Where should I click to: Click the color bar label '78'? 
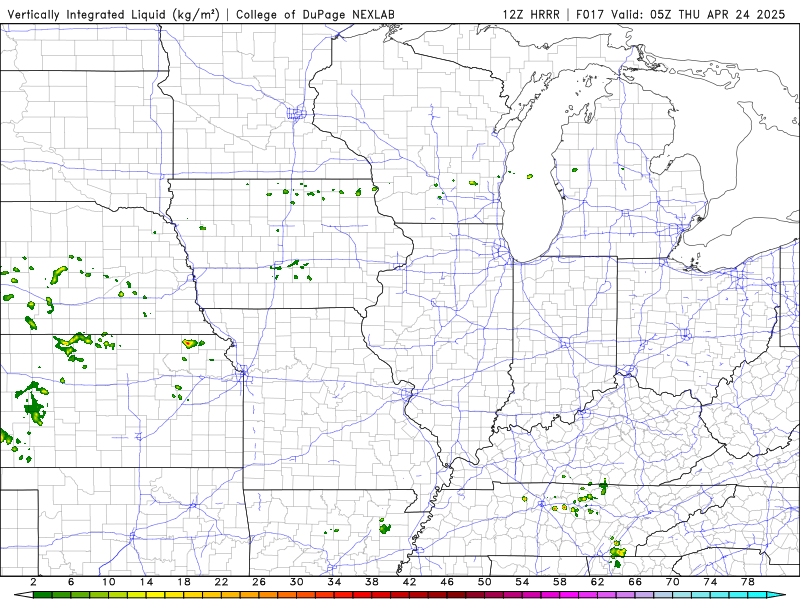click(x=748, y=582)
